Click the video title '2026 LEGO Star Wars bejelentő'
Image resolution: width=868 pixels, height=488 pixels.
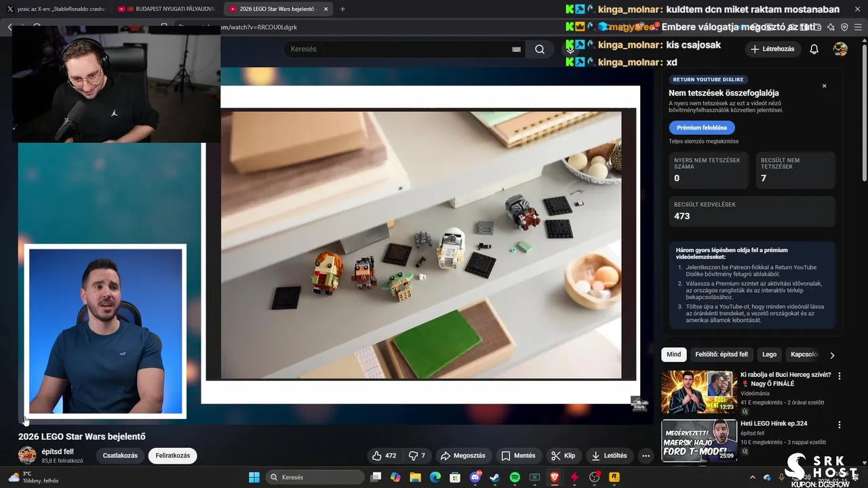[82, 436]
